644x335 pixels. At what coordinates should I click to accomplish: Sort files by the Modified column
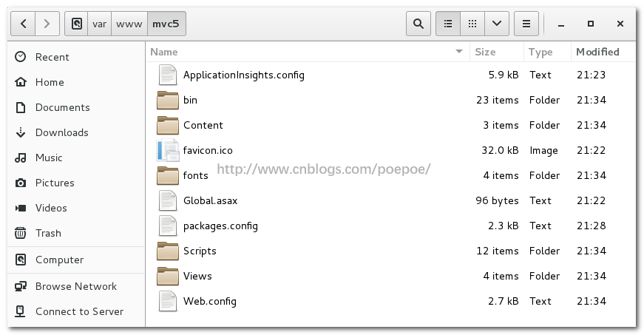pos(597,52)
